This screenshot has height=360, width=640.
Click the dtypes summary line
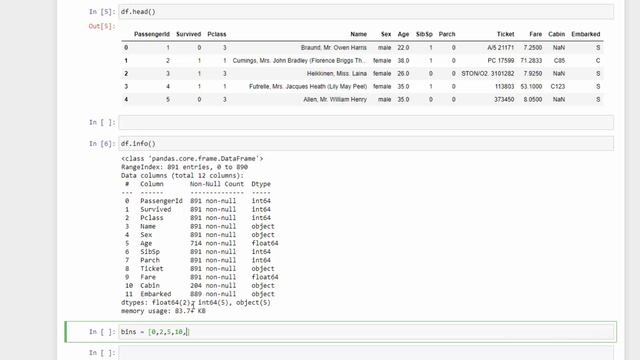196,302
